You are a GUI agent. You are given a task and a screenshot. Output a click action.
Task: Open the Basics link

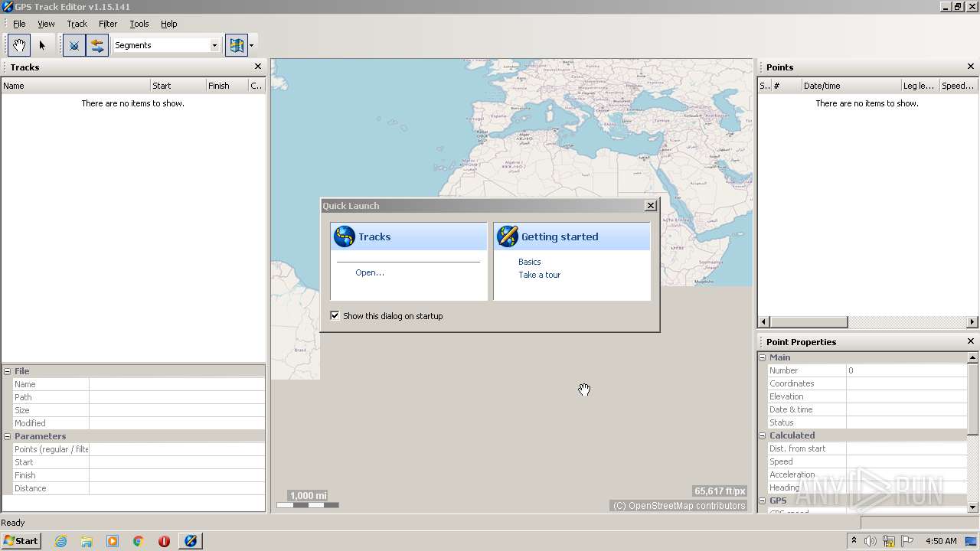tap(530, 262)
